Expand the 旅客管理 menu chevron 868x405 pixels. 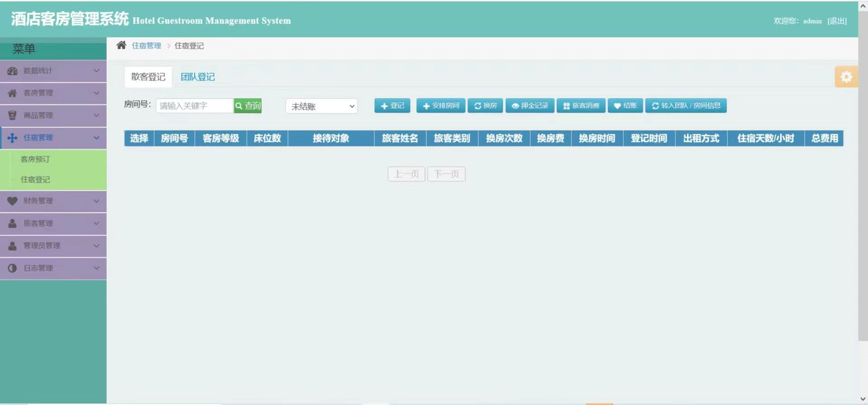point(96,223)
